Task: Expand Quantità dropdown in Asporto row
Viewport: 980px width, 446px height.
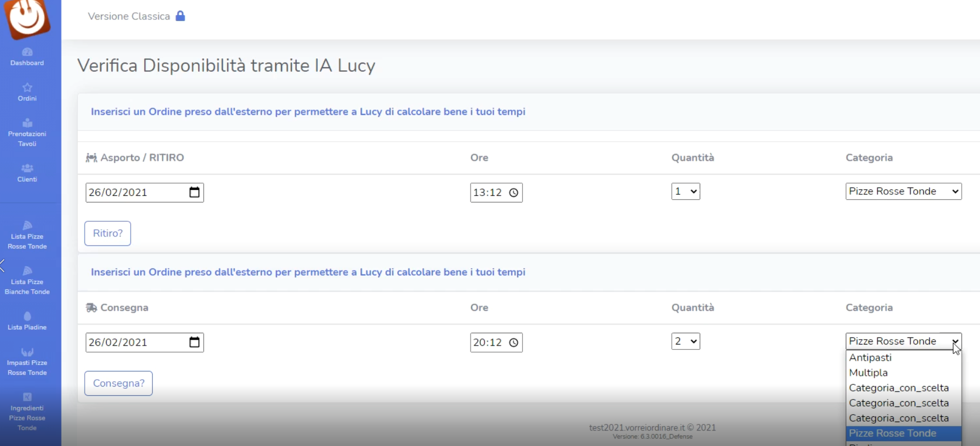Action: 685,191
